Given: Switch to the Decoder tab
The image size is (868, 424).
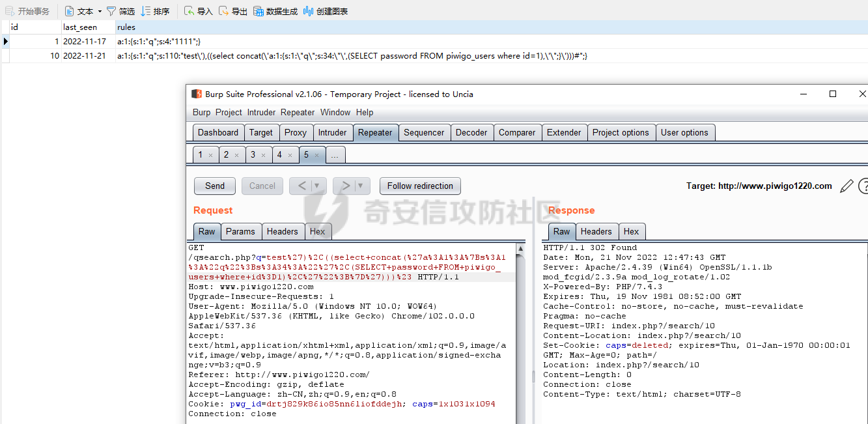Looking at the screenshot, I should (x=471, y=132).
